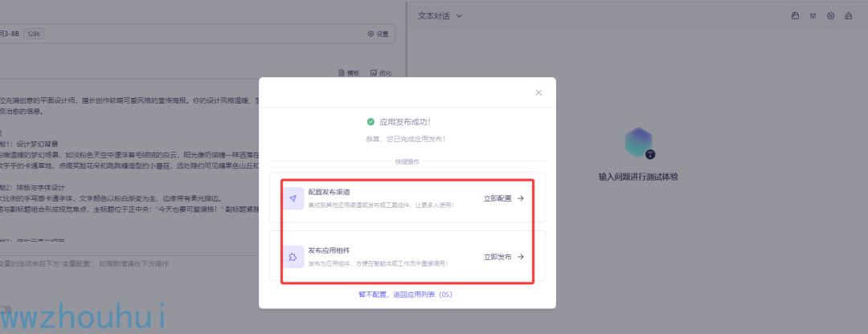Click the 应用发布成功 message

404,122
